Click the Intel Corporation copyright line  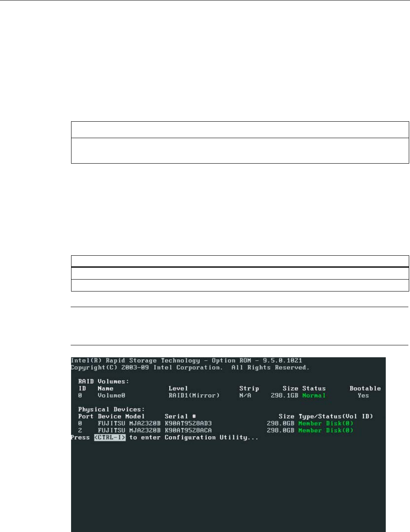[190, 368]
